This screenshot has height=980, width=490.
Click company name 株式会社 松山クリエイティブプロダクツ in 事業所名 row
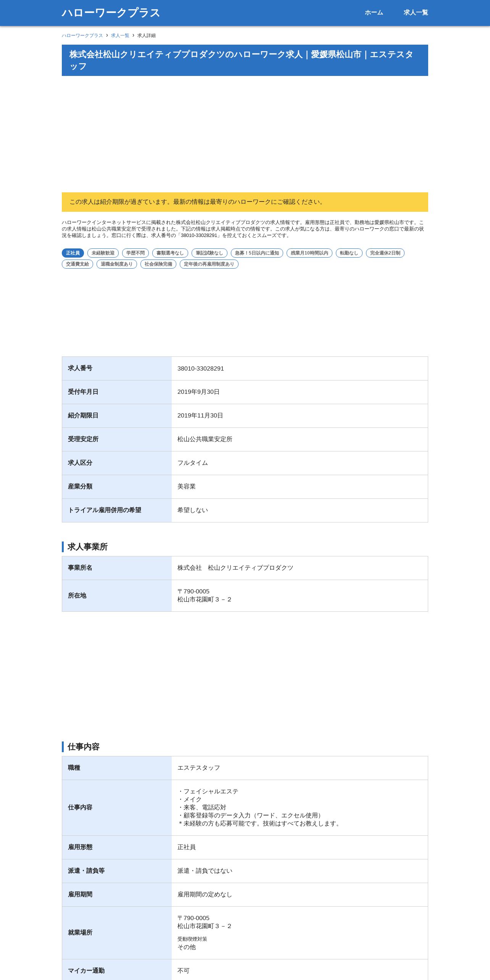pyautogui.click(x=235, y=568)
